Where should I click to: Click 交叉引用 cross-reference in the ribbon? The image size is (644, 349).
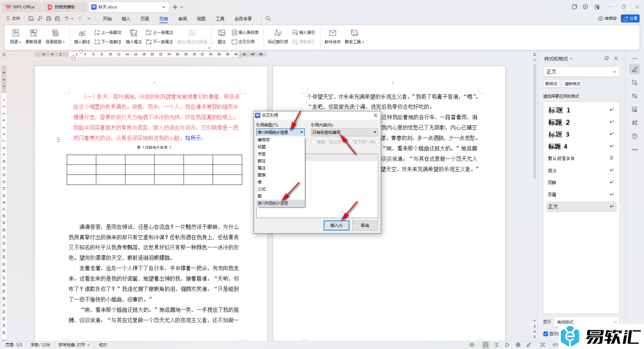point(243,42)
